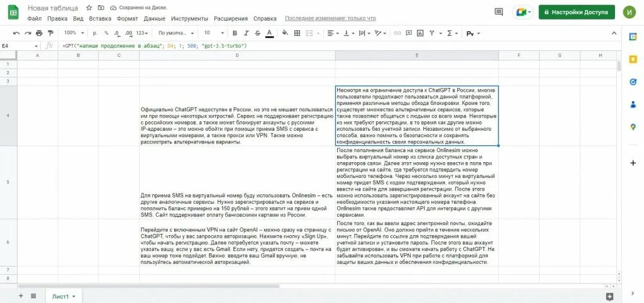Image resolution: width=644 pixels, height=303 pixels.
Task: Open Последнее изменение: только что link
Action: pyautogui.click(x=330, y=18)
